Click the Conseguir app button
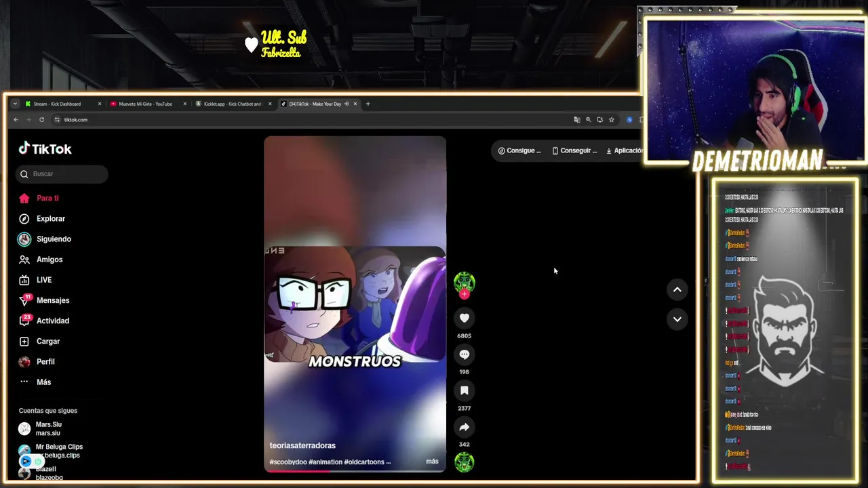This screenshot has width=868, height=488. pyautogui.click(x=574, y=150)
